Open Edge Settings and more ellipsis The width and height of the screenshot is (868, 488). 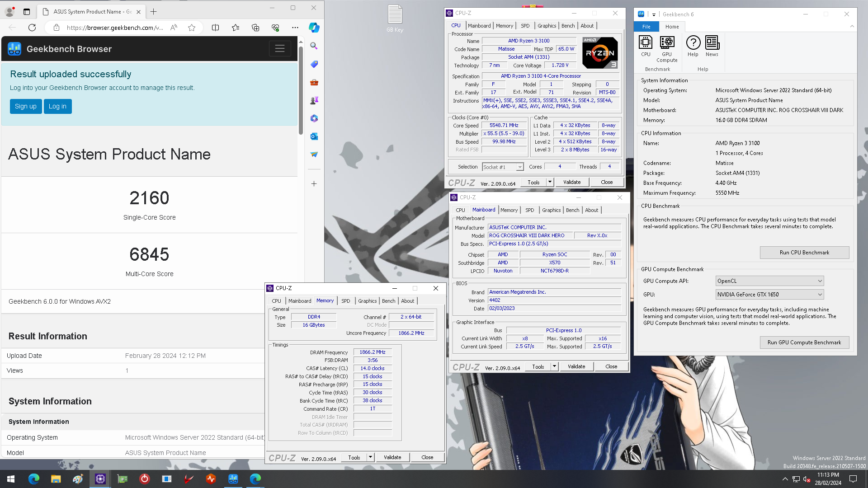click(x=295, y=28)
